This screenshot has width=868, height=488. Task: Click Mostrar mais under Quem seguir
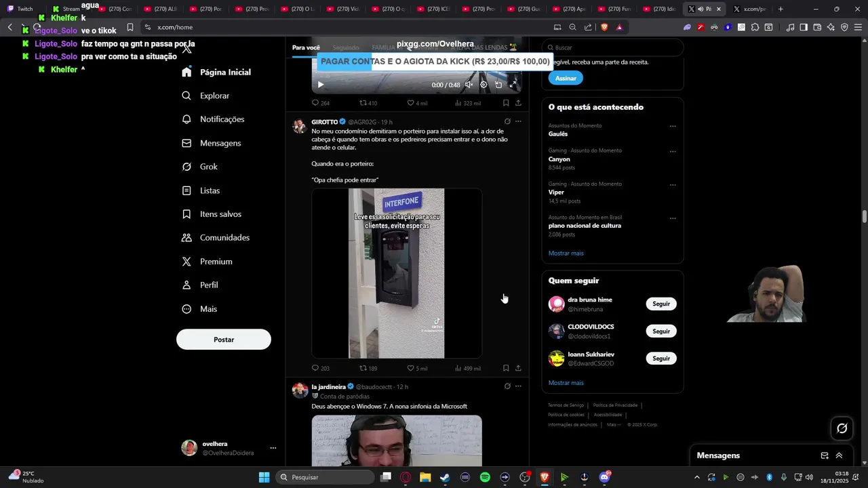(566, 383)
